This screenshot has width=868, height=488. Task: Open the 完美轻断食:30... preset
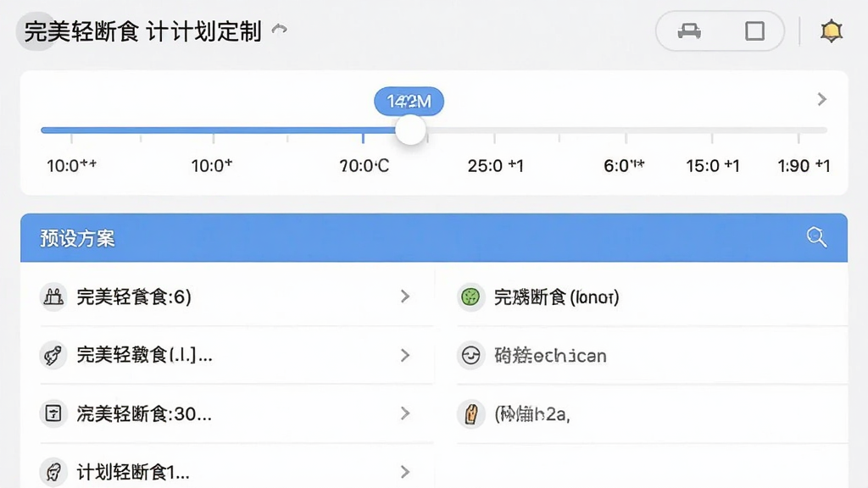(228, 413)
